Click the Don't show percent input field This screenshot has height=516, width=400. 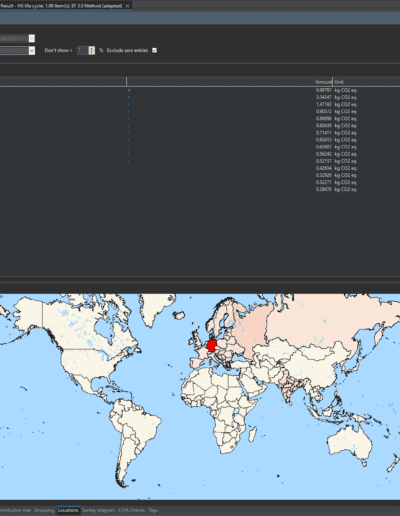(x=82, y=50)
